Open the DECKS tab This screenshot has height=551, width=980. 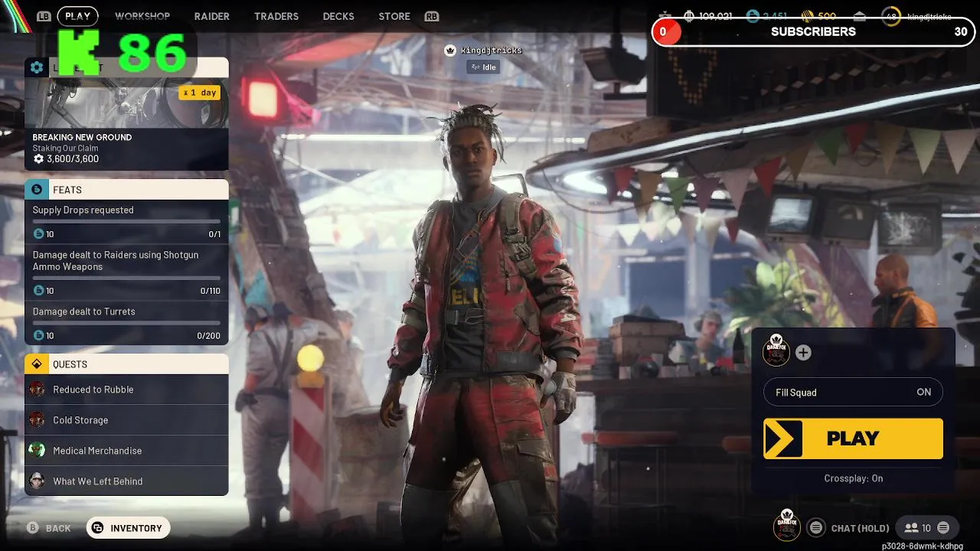point(338,16)
